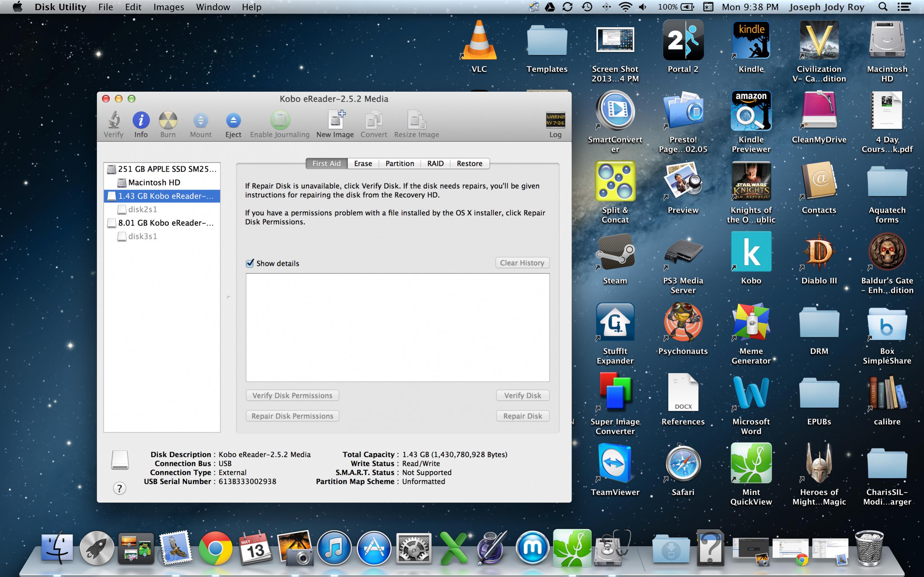Click the Burn disc toolbar icon
Image resolution: width=924 pixels, height=577 pixels.
[168, 120]
